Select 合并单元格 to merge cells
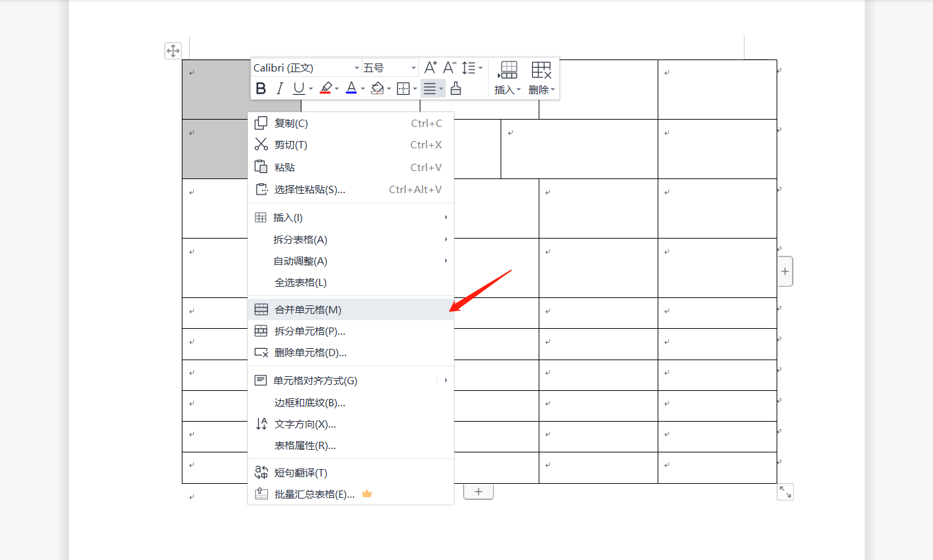This screenshot has height=560, width=933. click(307, 309)
